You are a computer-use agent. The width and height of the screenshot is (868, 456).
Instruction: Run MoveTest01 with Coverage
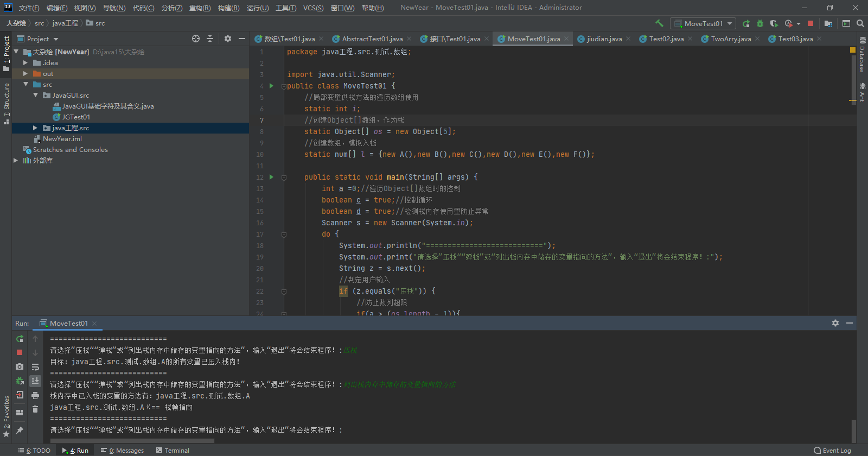click(774, 23)
